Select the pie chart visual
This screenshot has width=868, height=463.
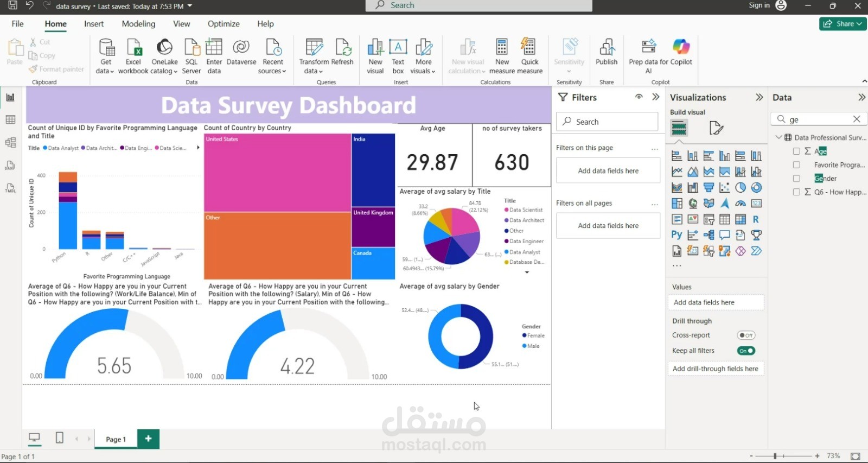point(741,188)
